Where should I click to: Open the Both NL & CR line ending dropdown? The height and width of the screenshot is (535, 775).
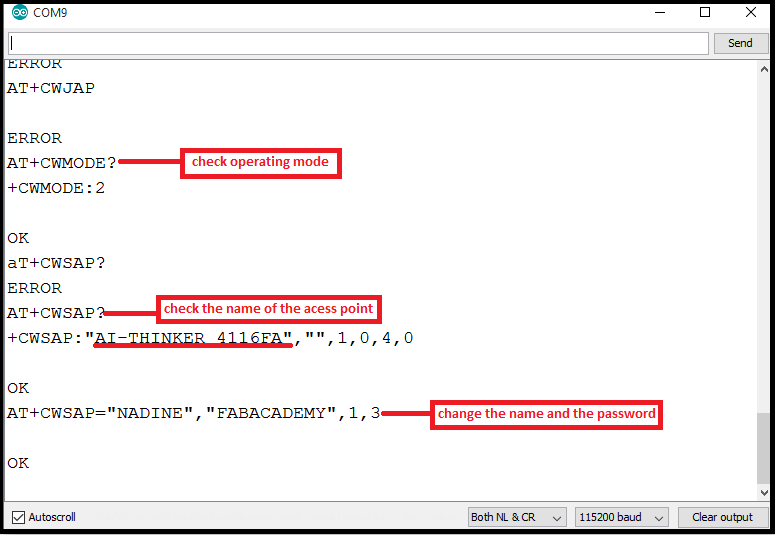coord(517,517)
